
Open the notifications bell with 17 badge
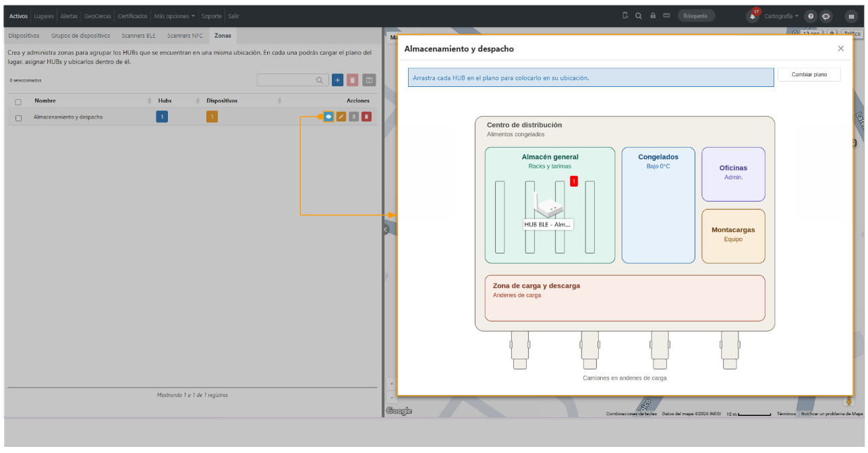753,16
